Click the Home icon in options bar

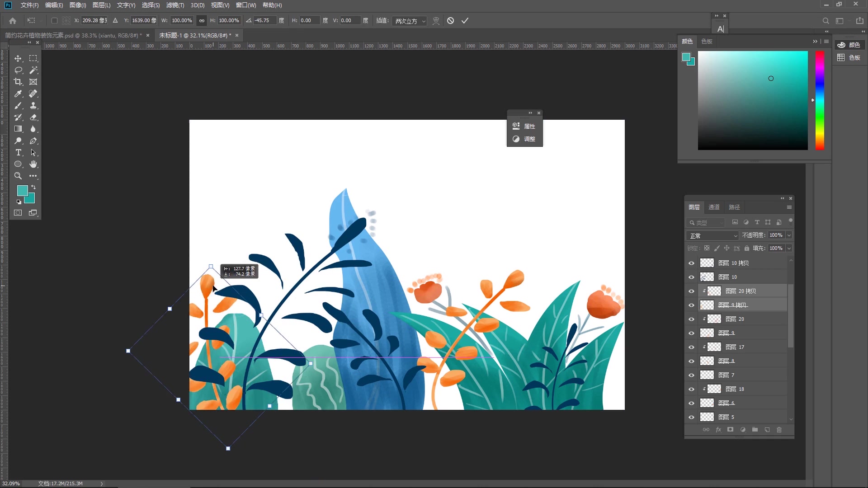(x=13, y=20)
